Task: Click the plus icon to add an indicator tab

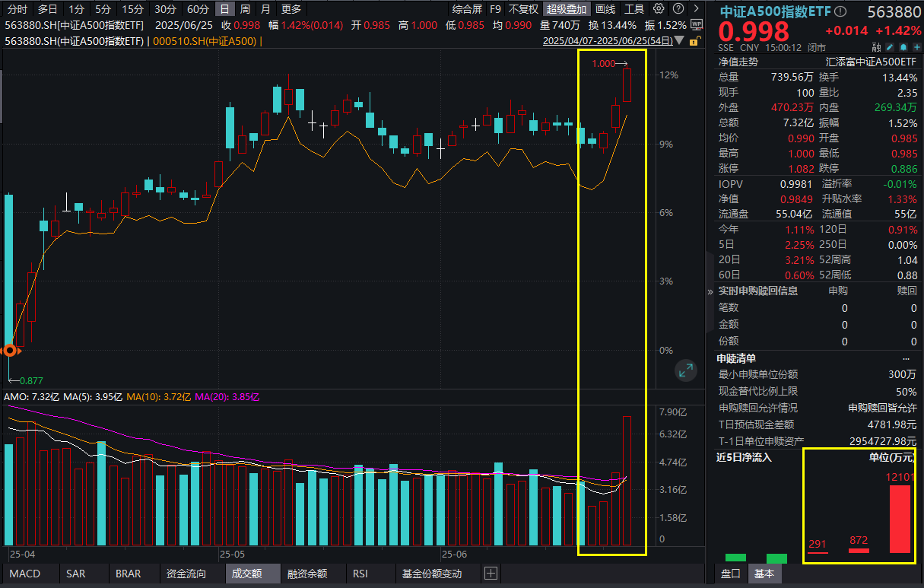Action: point(491,574)
